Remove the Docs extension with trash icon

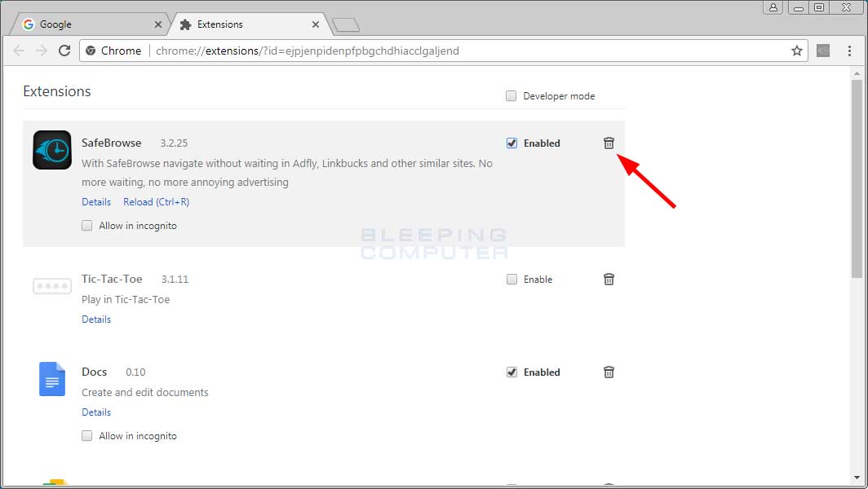point(609,372)
